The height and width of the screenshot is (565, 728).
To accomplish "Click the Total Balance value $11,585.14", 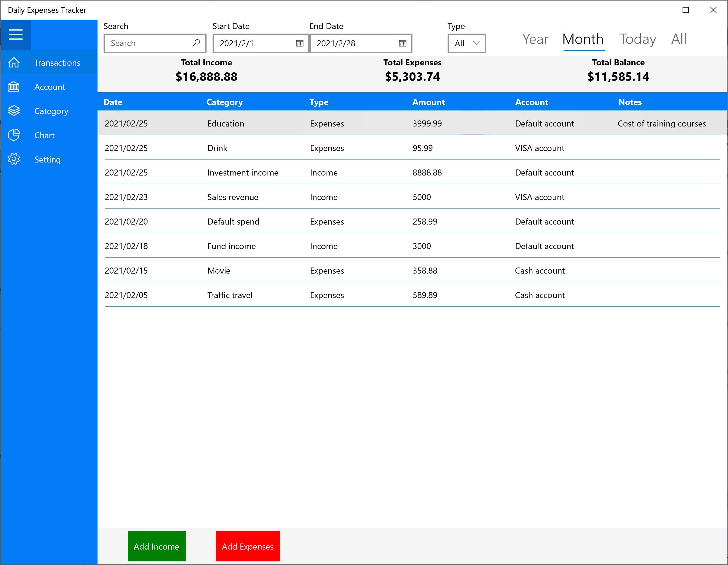I will coord(618,77).
